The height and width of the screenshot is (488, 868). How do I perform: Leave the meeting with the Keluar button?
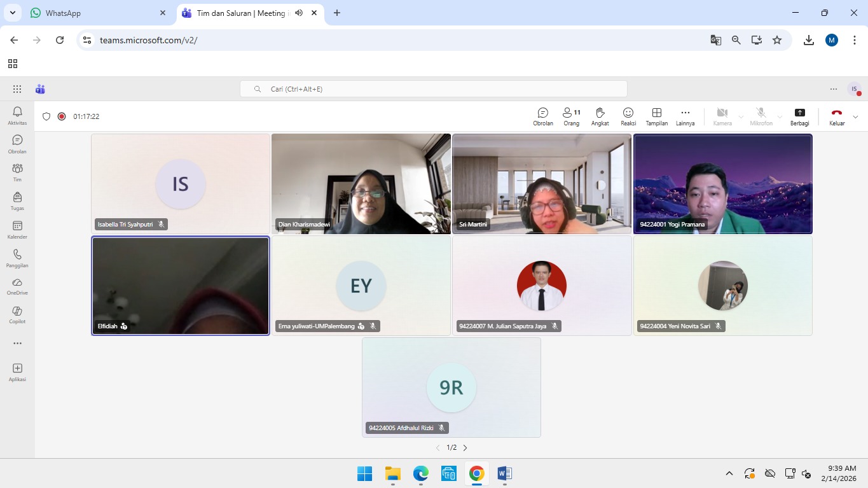pyautogui.click(x=837, y=116)
